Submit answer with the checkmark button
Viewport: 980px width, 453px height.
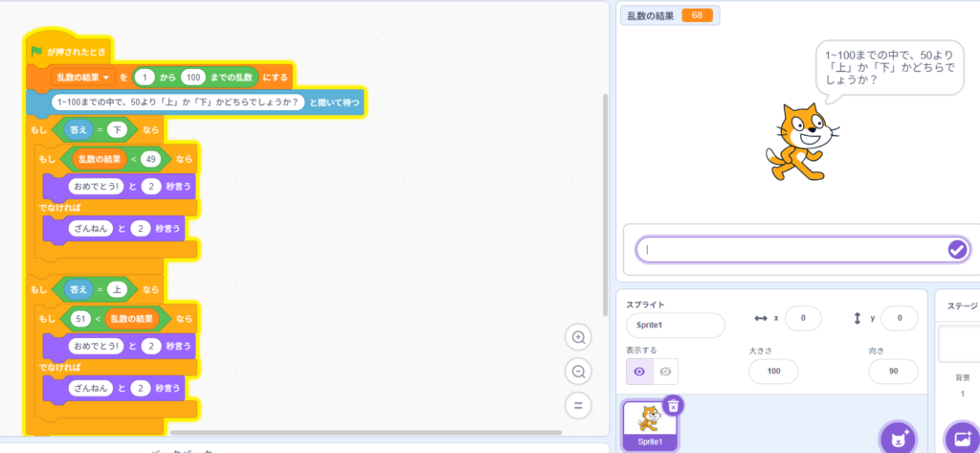click(x=957, y=249)
